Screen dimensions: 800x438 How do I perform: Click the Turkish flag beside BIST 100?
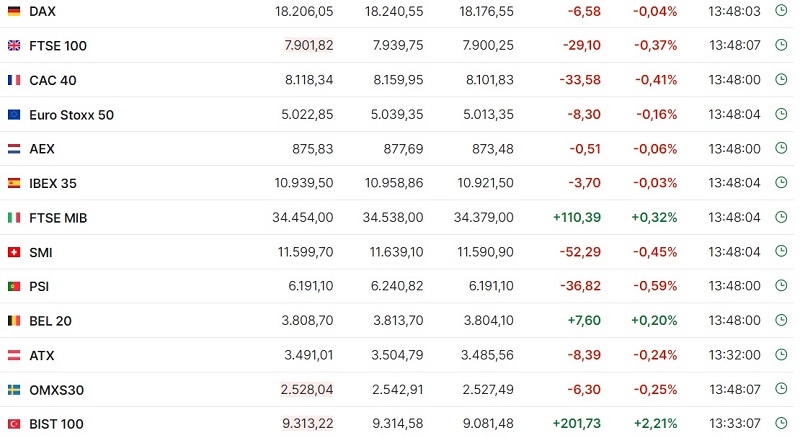pyautogui.click(x=14, y=424)
